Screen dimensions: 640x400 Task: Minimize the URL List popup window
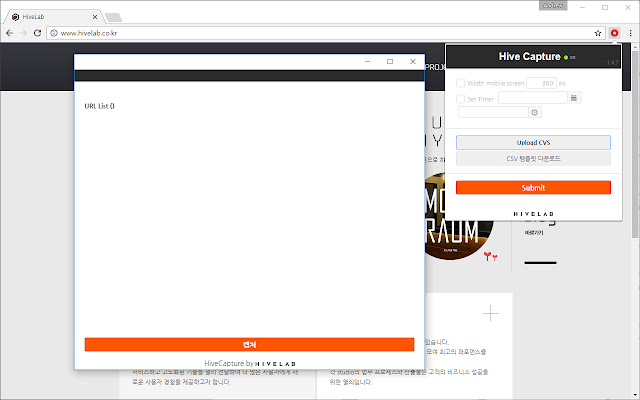367,62
